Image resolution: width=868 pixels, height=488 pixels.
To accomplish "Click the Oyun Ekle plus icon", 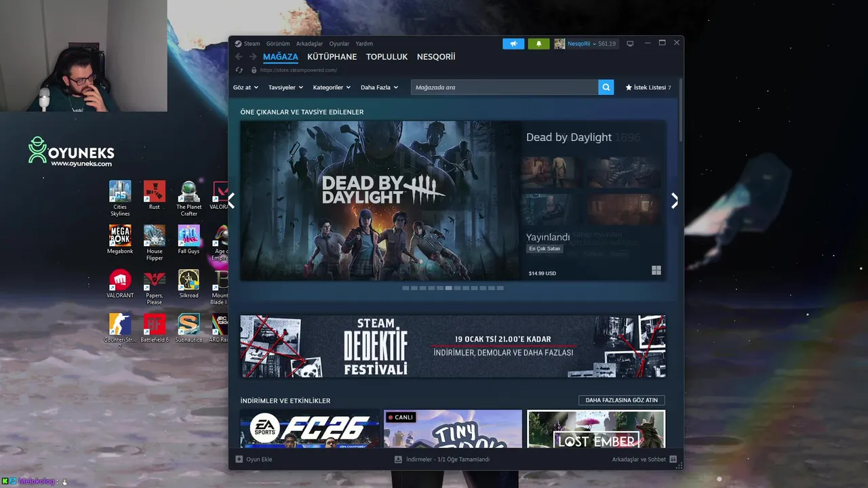I will 239,460.
